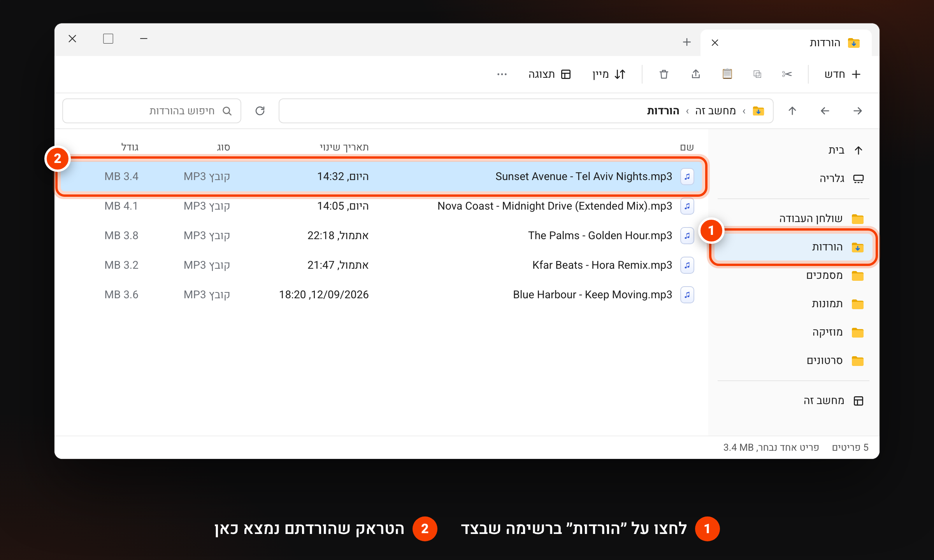Select Nova Coast - Midnight Drive (Extended Mix).mp3
The height and width of the screenshot is (560, 934).
pyautogui.click(x=381, y=206)
